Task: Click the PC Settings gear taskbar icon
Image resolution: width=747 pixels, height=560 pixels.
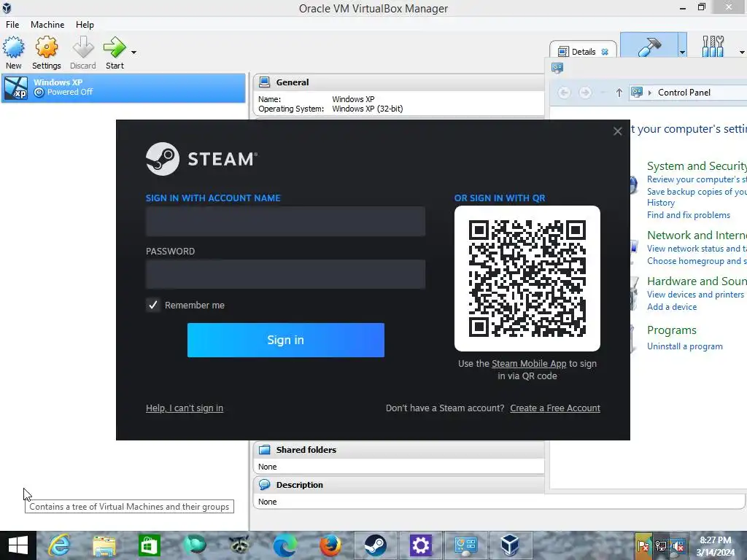Action: [x=420, y=545]
